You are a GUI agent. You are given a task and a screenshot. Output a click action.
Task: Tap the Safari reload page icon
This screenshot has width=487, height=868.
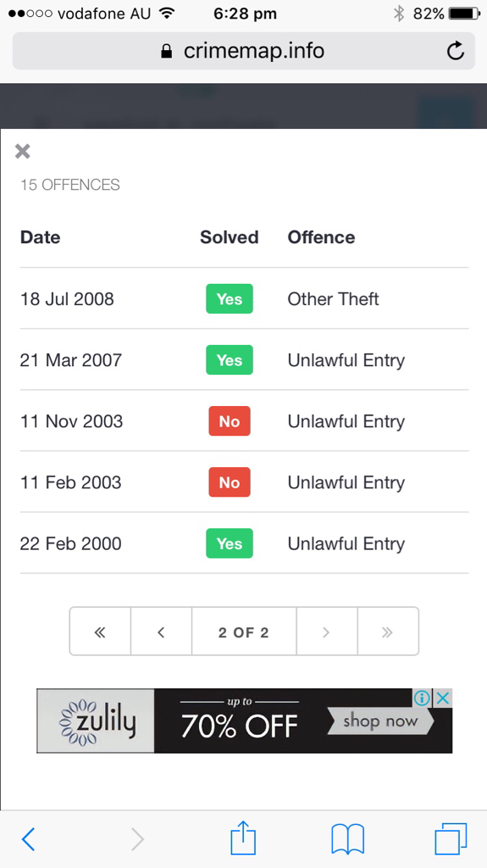pos(456,51)
